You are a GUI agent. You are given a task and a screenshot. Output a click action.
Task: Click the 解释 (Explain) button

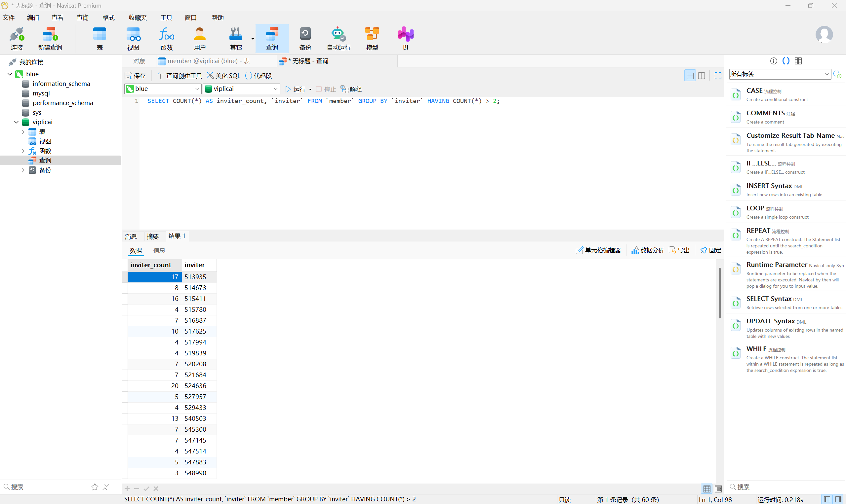coord(351,89)
